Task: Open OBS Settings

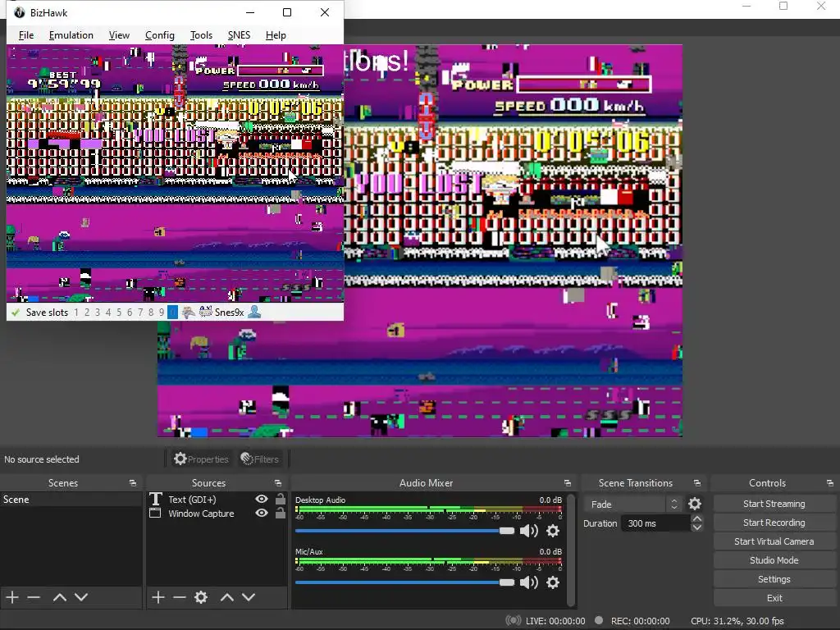Action: pyautogui.click(x=774, y=579)
